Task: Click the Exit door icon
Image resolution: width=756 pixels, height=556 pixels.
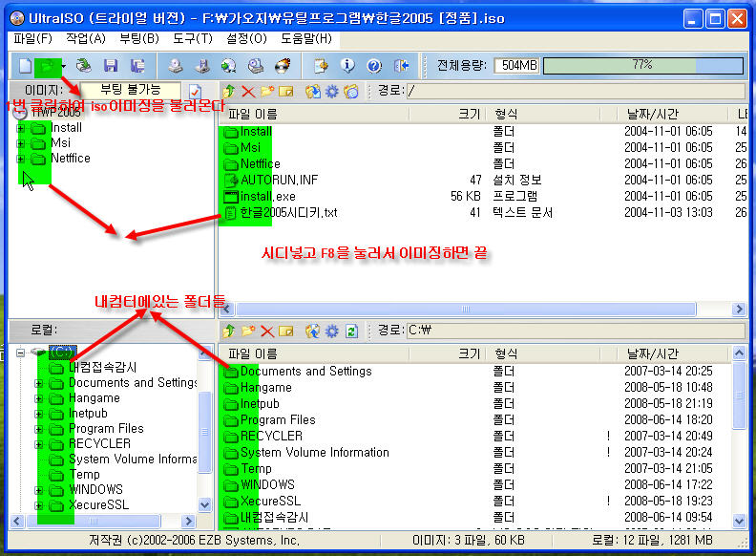Action: click(x=401, y=66)
